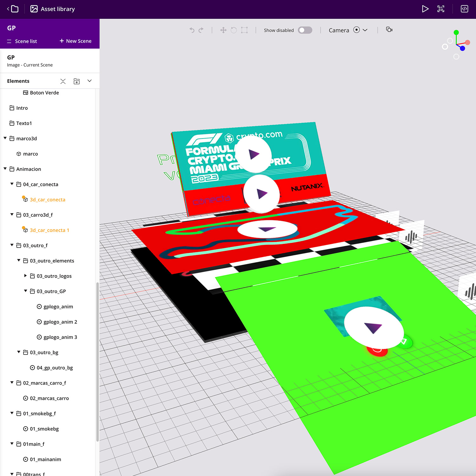This screenshot has height=476, width=476.
Task: Select the GP current scene entry
Action: point(50,61)
